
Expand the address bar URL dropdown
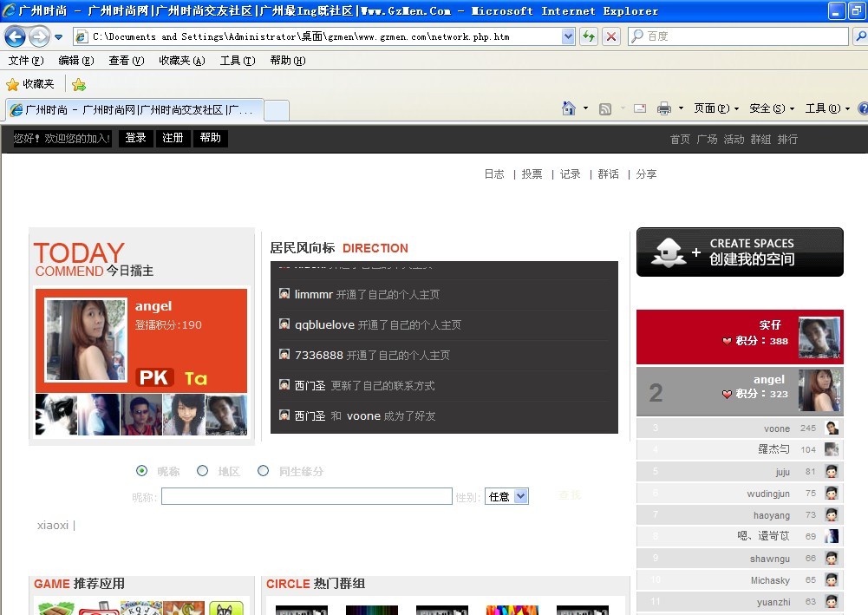[x=568, y=36]
